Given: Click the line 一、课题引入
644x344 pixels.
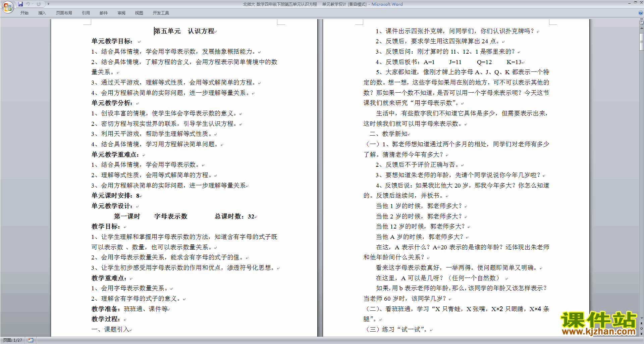Looking at the screenshot, I should (x=110, y=330).
